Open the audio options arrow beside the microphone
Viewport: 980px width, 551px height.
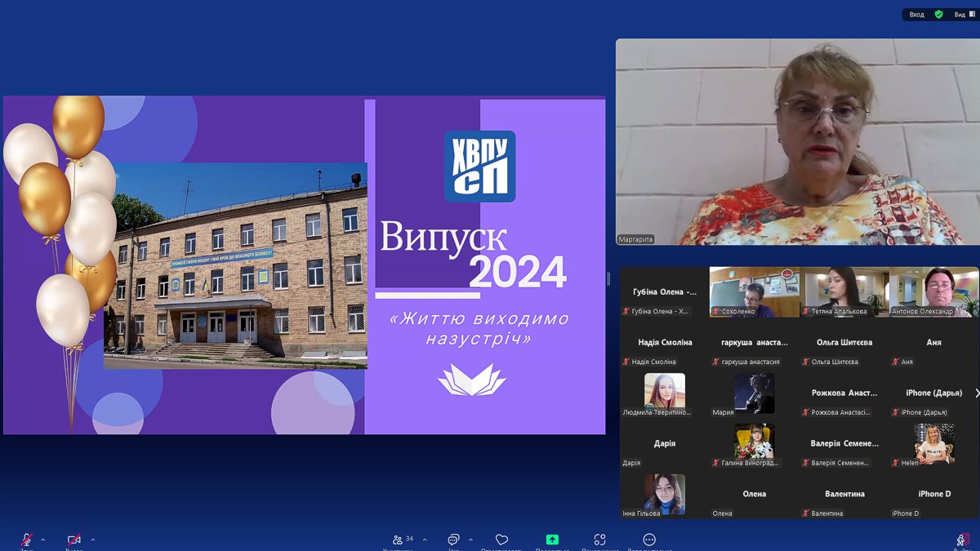42,540
